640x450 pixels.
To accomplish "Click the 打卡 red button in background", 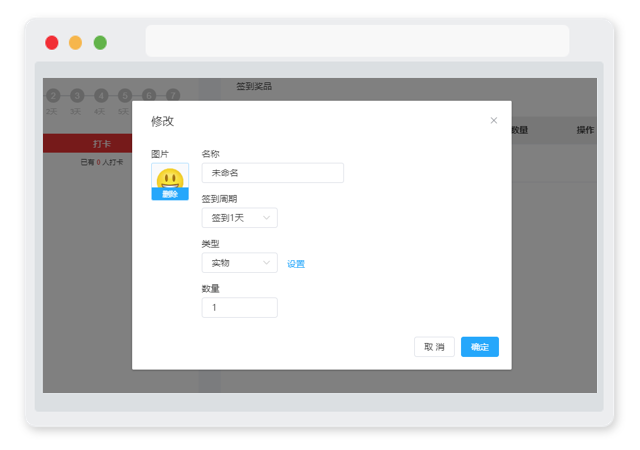I will click(x=87, y=143).
